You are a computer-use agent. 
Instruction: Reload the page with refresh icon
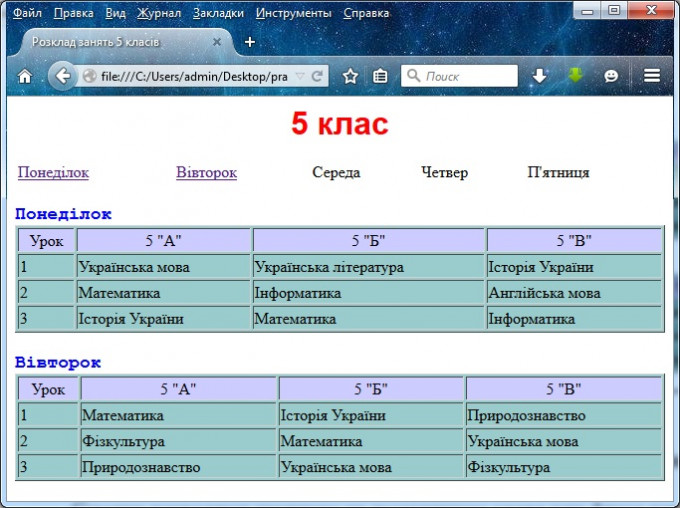[x=317, y=76]
